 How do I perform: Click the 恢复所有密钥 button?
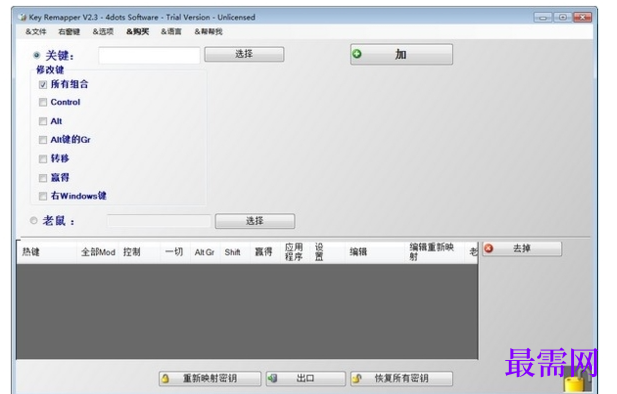(x=401, y=379)
